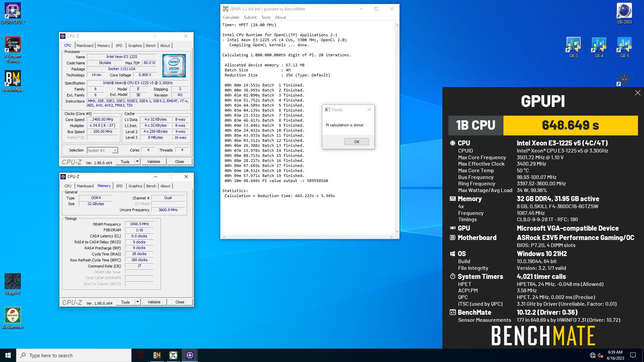This screenshot has width=644, height=362.
Task: Switch to Bench tab in upper CPU-Z
Action: (151, 46)
